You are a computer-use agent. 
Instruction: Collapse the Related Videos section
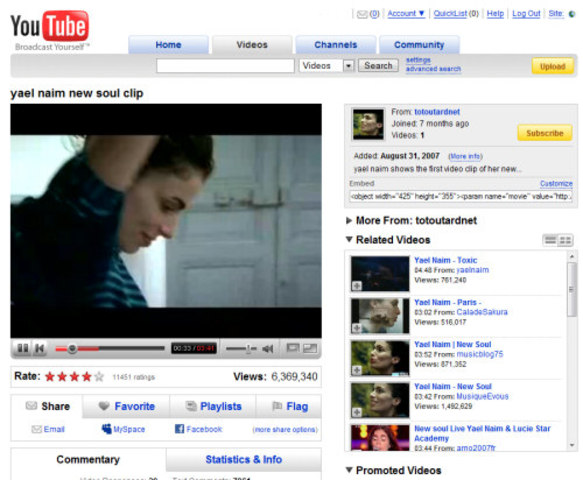point(349,239)
